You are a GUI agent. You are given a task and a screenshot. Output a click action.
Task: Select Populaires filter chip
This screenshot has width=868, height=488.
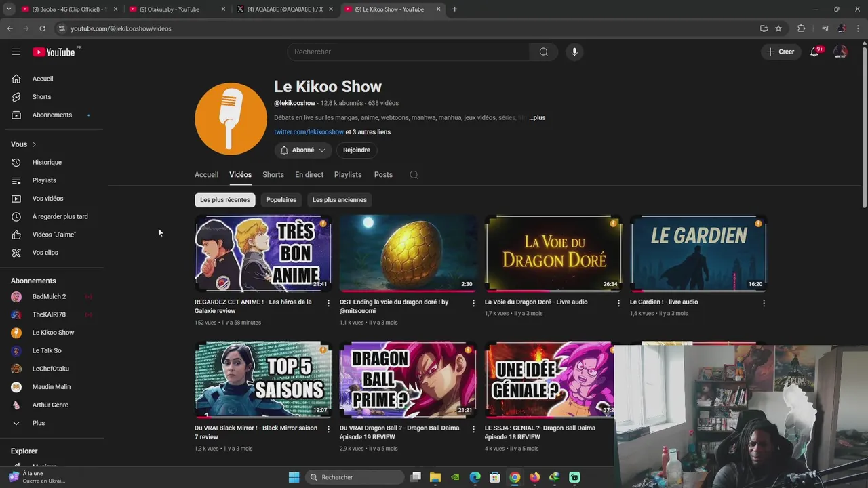[281, 200]
